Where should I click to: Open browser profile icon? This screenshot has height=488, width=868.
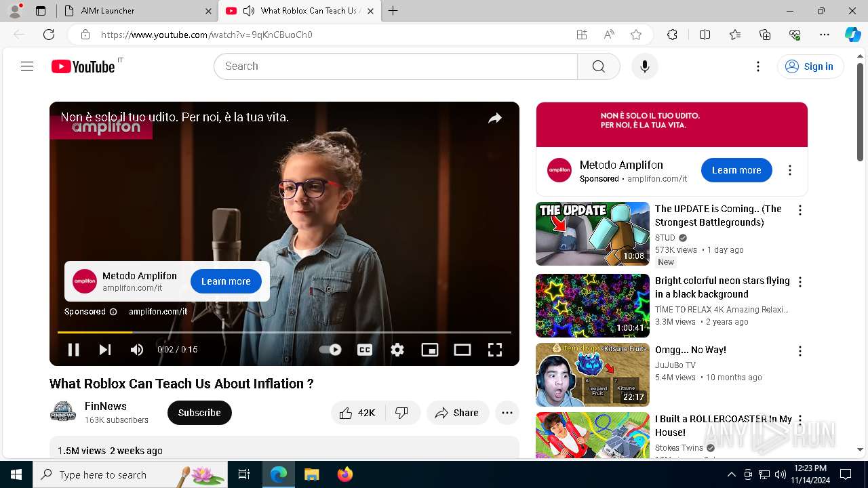pos(15,11)
